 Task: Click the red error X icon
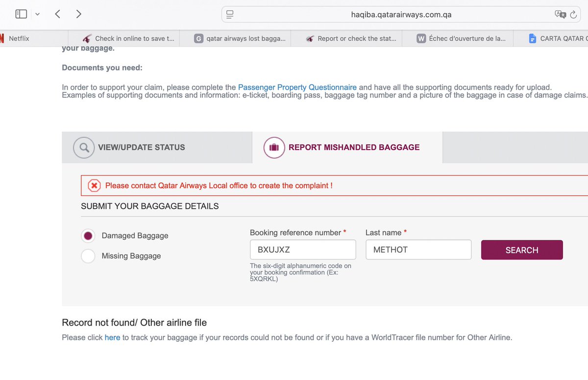tap(94, 185)
